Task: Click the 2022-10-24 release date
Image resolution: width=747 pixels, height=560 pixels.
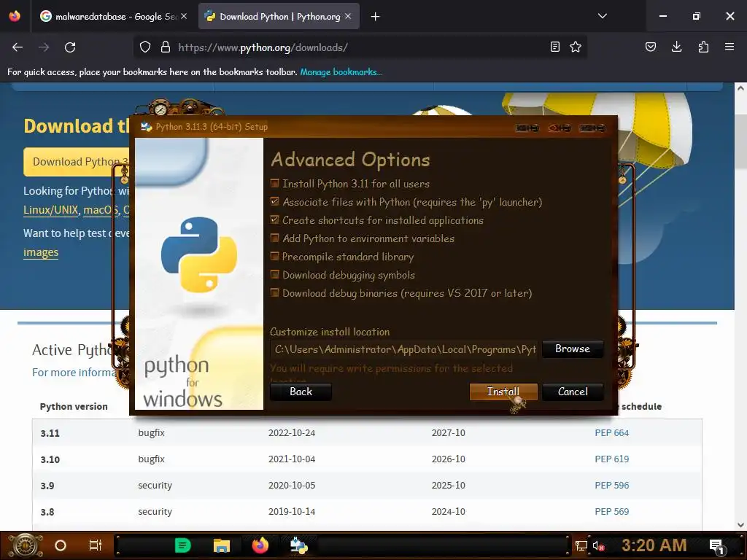Action: (292, 433)
